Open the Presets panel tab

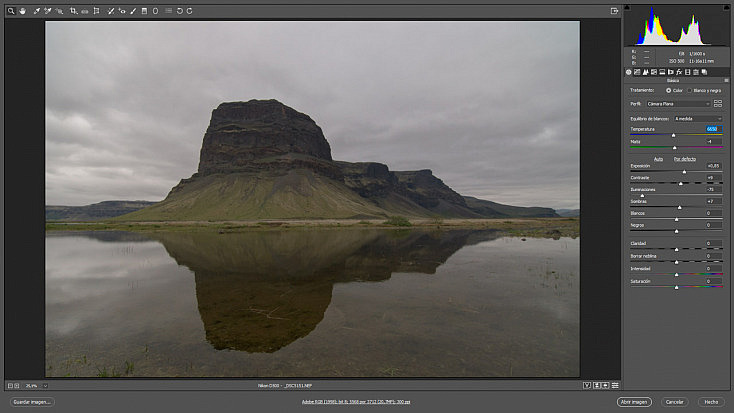tap(696, 72)
